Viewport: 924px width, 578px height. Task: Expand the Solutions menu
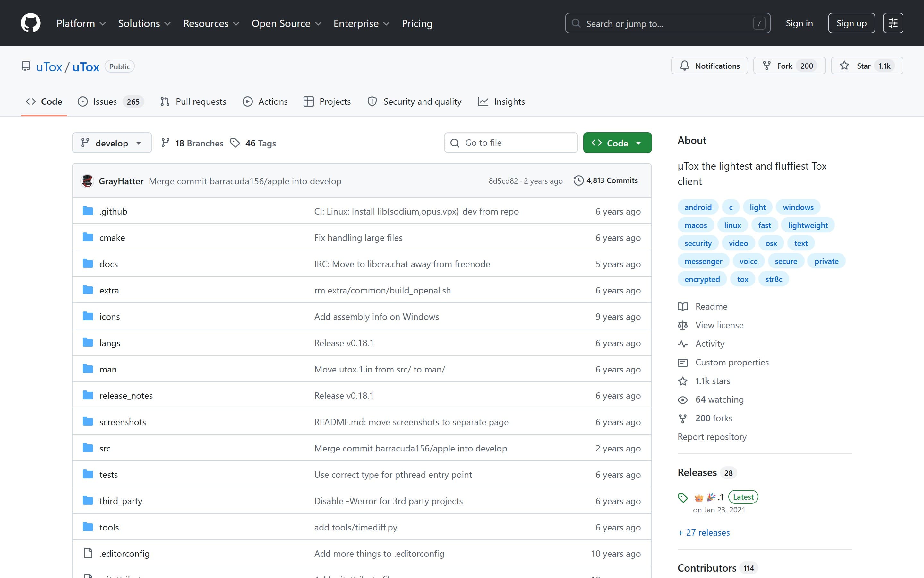(x=144, y=23)
